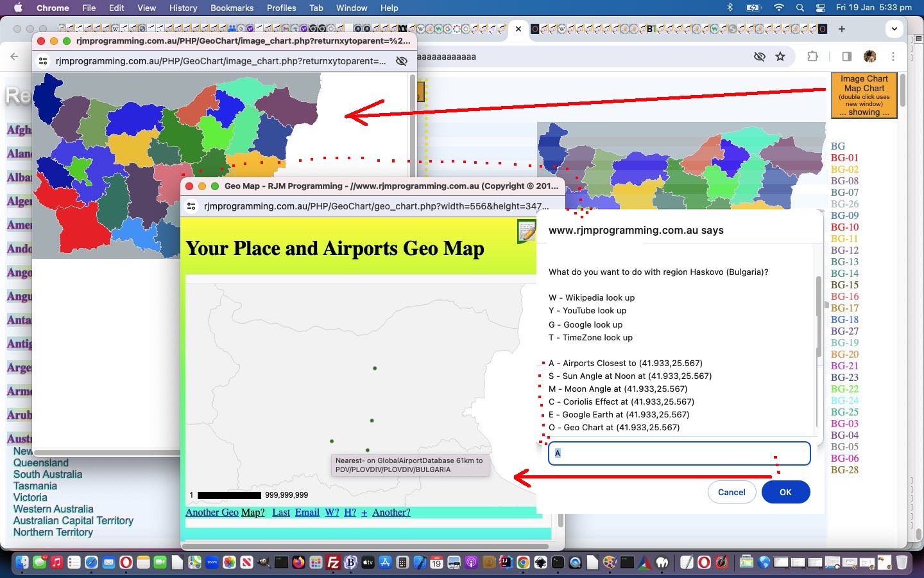Click the topmost airport dot on Geo Map
Viewport: 924px width, 578px height.
(x=375, y=368)
